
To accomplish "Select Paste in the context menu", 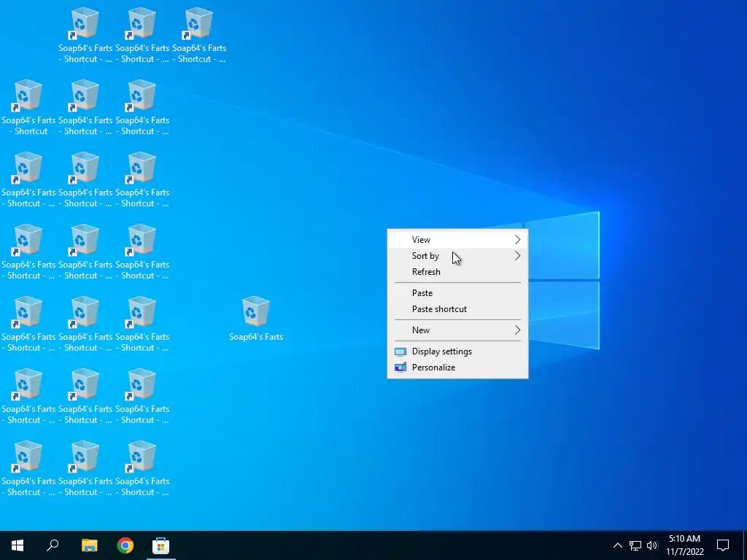I will pyautogui.click(x=457, y=293).
